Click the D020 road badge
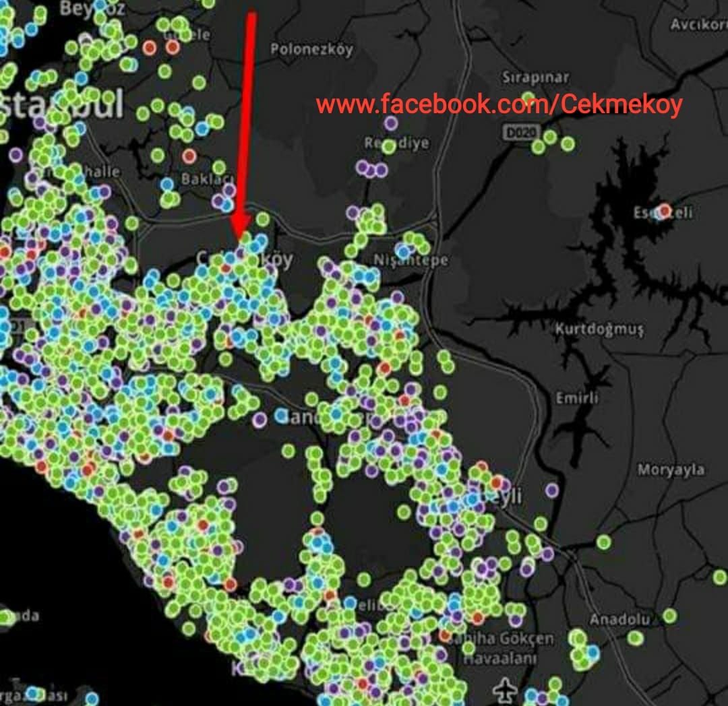728x706 pixels. 519,133
